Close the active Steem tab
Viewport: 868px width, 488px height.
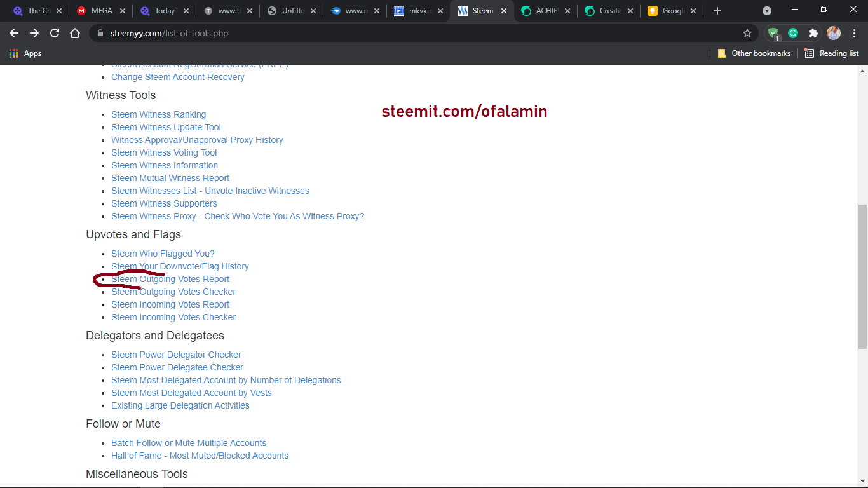504,11
